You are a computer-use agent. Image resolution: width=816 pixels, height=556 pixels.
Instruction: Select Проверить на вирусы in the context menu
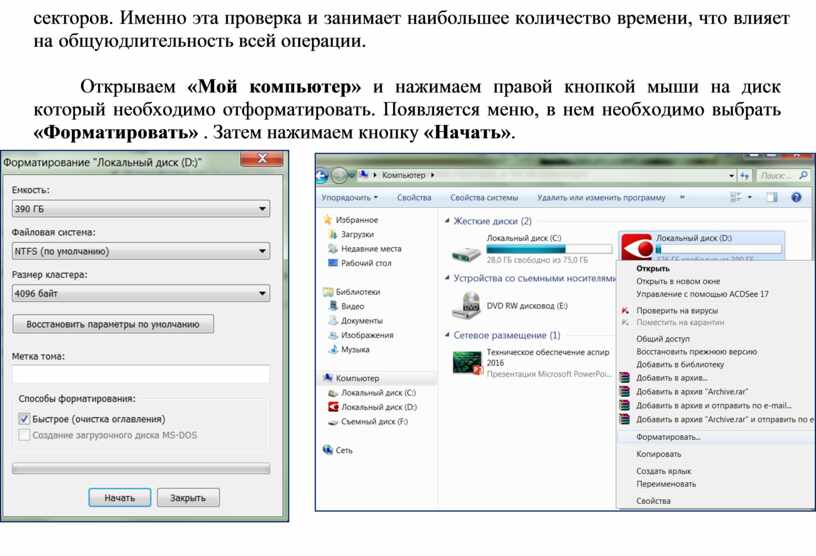click(x=677, y=311)
